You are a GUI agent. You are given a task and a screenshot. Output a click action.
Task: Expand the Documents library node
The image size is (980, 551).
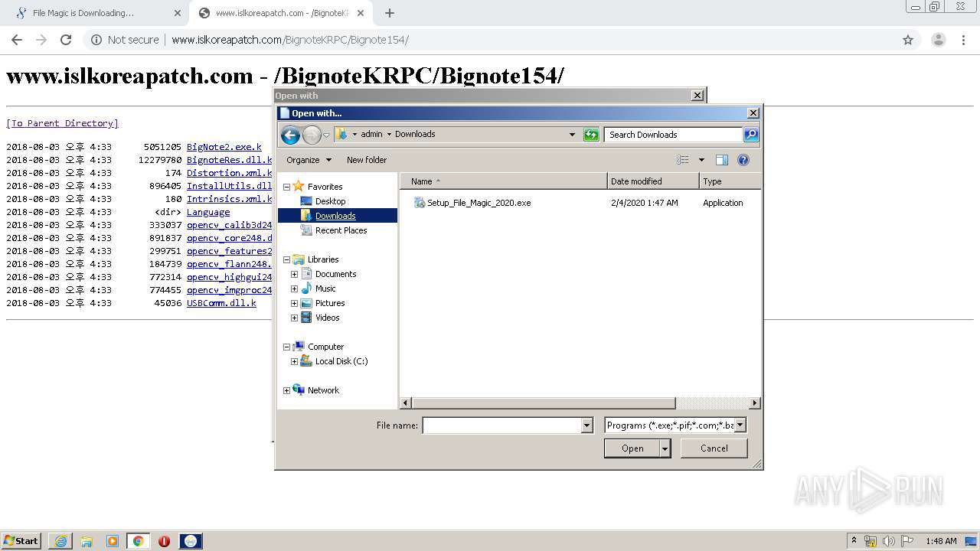point(294,274)
